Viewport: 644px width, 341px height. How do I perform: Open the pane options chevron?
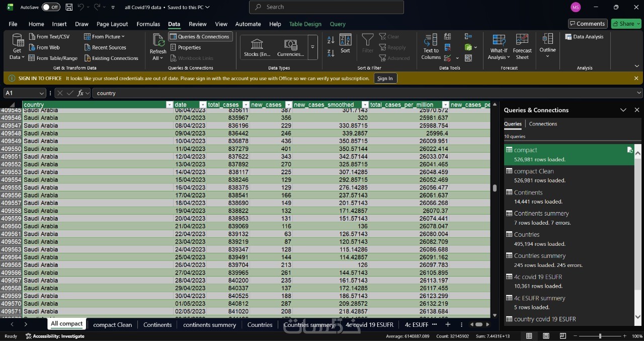(623, 110)
